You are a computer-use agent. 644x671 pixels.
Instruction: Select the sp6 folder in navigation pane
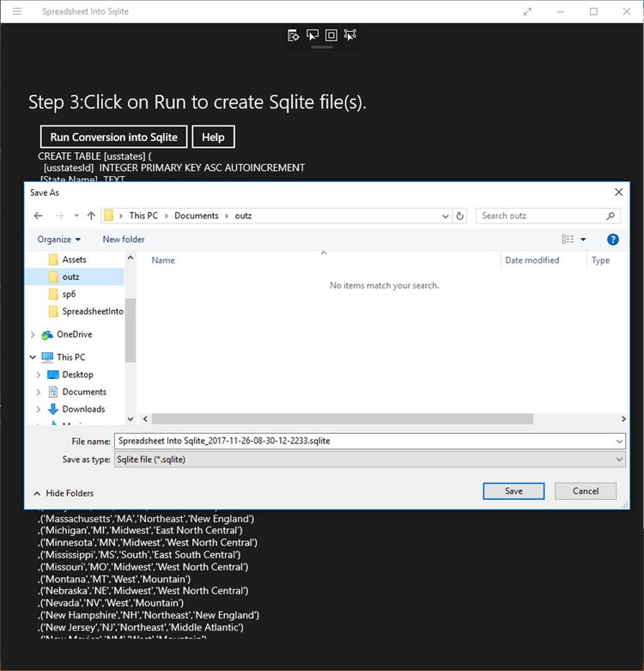(x=69, y=294)
